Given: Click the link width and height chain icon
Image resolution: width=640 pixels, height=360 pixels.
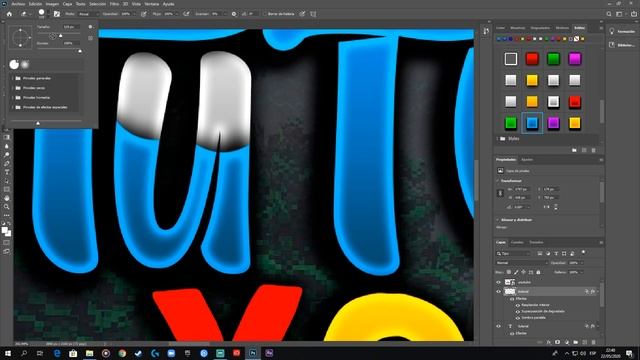Looking at the screenshot, I should pyautogui.click(x=500, y=193).
